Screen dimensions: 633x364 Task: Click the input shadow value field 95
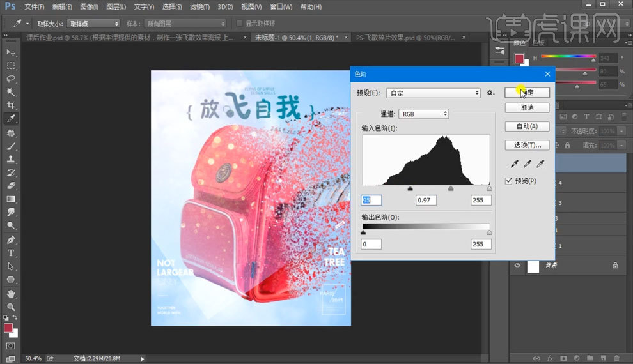pos(371,200)
